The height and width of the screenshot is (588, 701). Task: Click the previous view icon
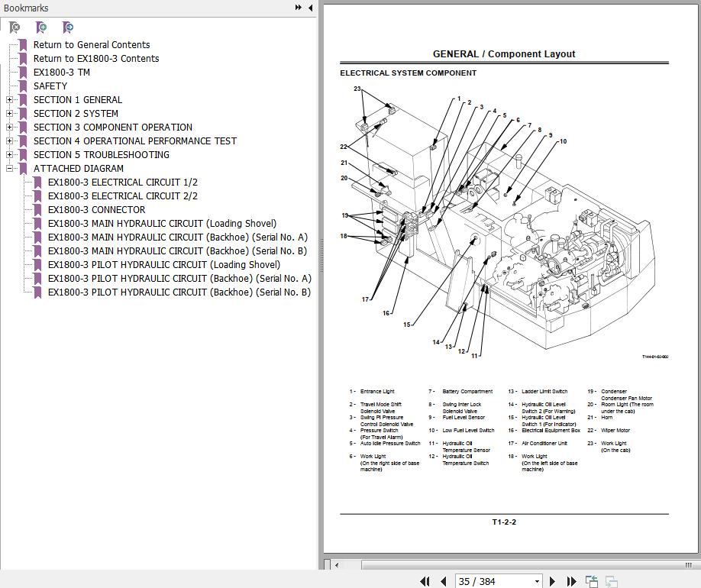pos(592,582)
